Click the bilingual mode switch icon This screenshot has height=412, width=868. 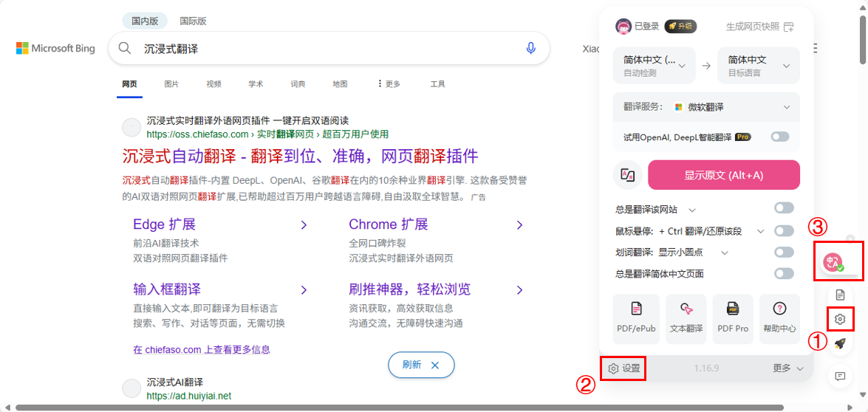628,175
